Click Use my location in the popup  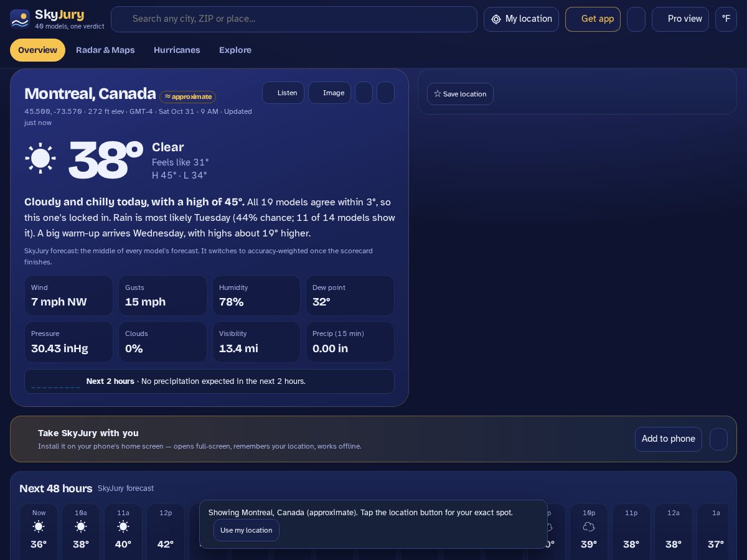pos(247,530)
